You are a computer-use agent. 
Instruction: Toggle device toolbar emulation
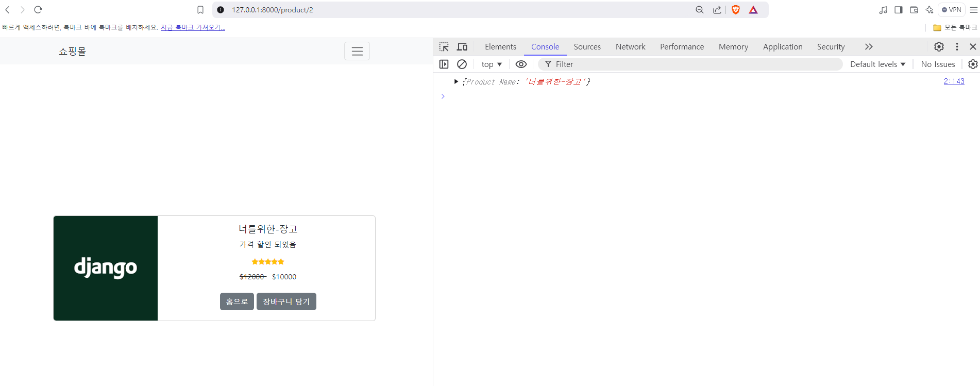[462, 47]
